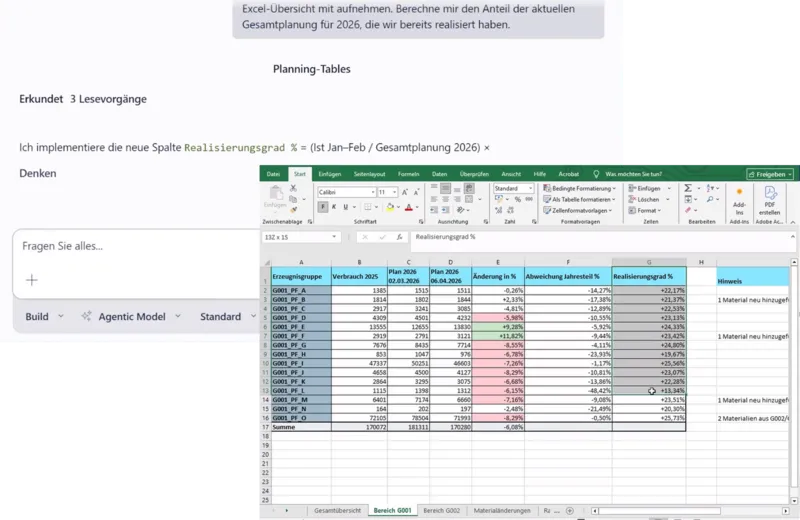Open fill color dropdown arrow
Image resolution: width=800 pixels, height=520 pixels.
[x=398, y=207]
